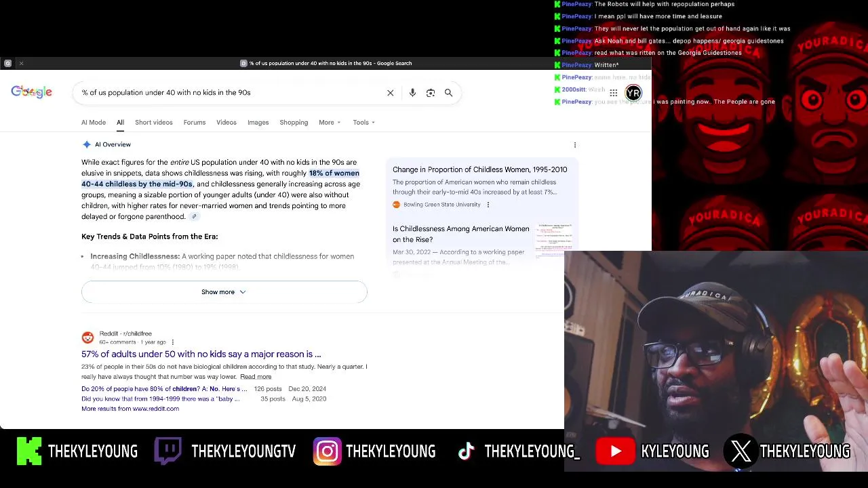Switch to the Forums tab

click(195, 123)
